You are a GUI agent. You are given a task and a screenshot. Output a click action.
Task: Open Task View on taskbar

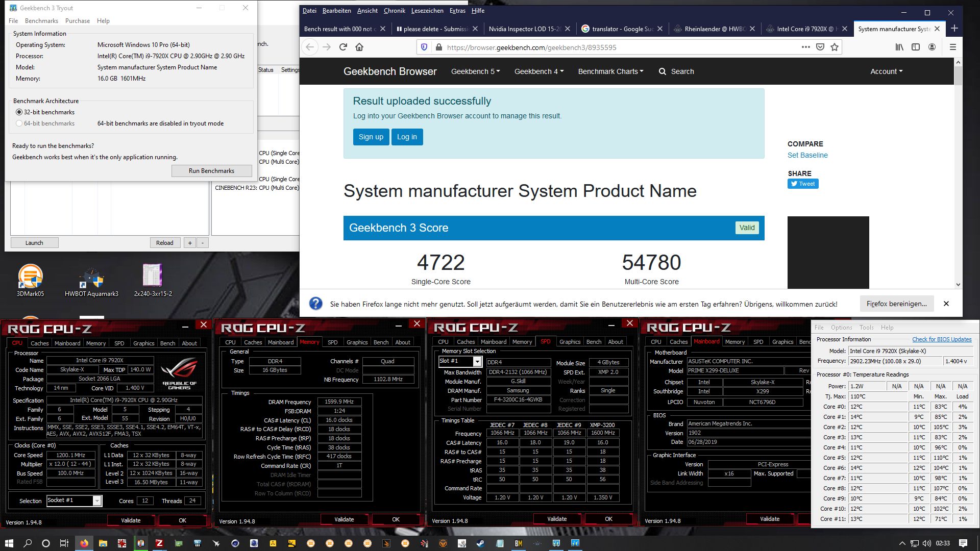pyautogui.click(x=64, y=543)
